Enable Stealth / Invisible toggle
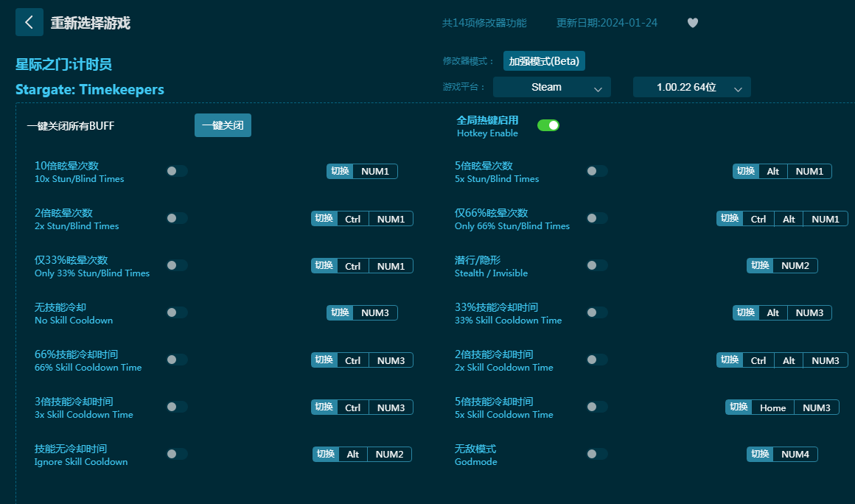The width and height of the screenshot is (855, 504). (596, 265)
